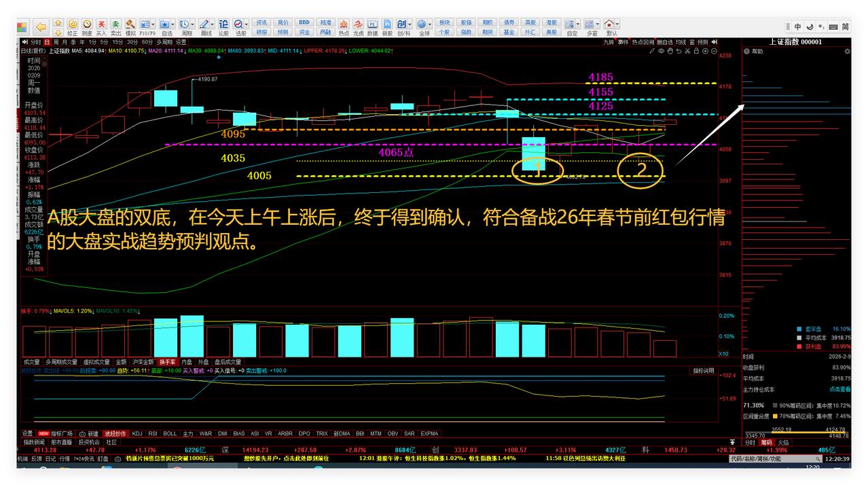Toggle the eye visibility icon above chart
Image resolution: width=868 pixels, height=485 pixels.
coord(661,51)
